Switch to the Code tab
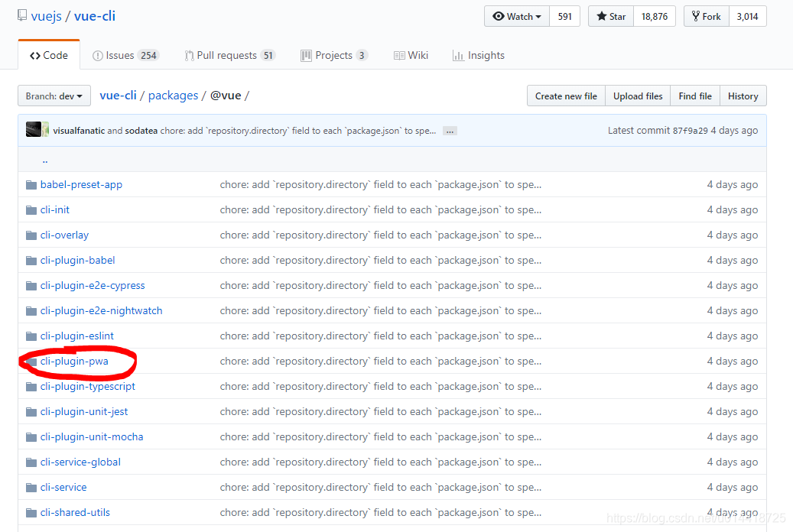Screen dimensions: 793x532 49,55
